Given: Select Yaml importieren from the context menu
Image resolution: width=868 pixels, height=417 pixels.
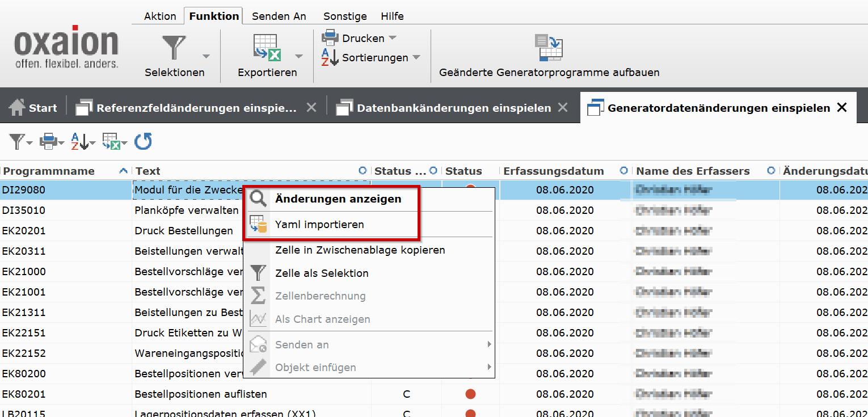Looking at the screenshot, I should 319,225.
